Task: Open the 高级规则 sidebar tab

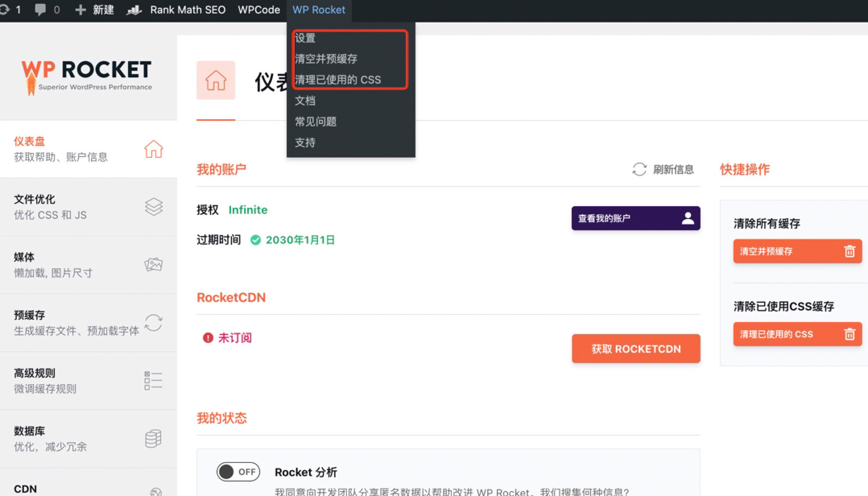Action: pyautogui.click(x=88, y=381)
